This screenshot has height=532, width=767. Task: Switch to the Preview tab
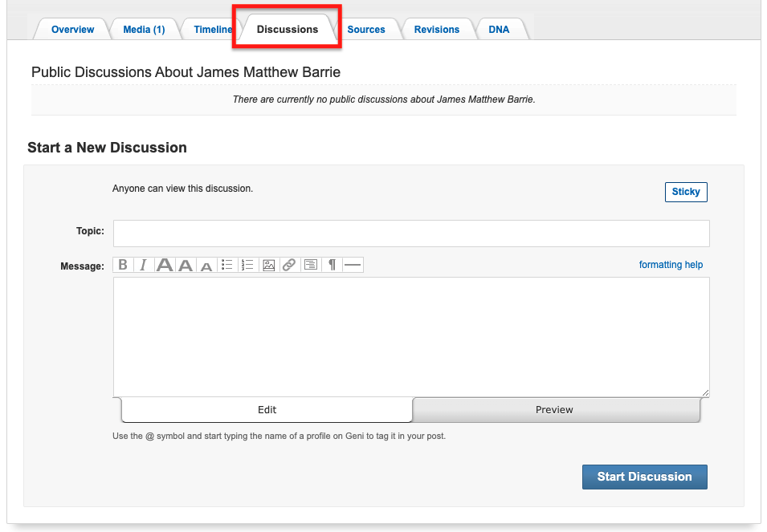[x=556, y=409]
